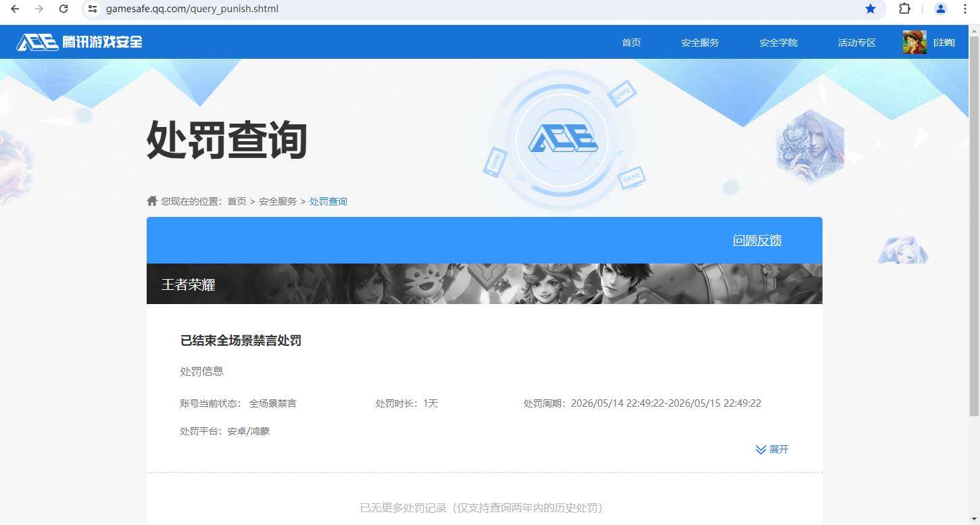
Task: Reload the page with the refresh icon
Action: [64, 9]
